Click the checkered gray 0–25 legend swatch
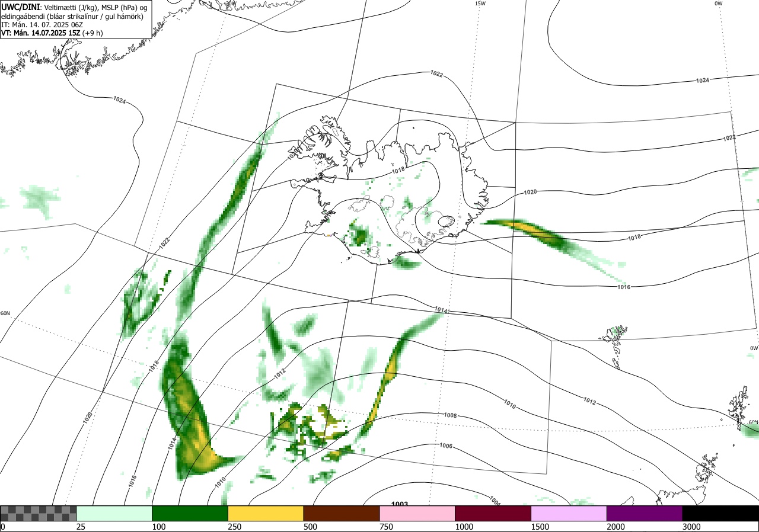Viewport: 759px width, 532px height. click(39, 513)
